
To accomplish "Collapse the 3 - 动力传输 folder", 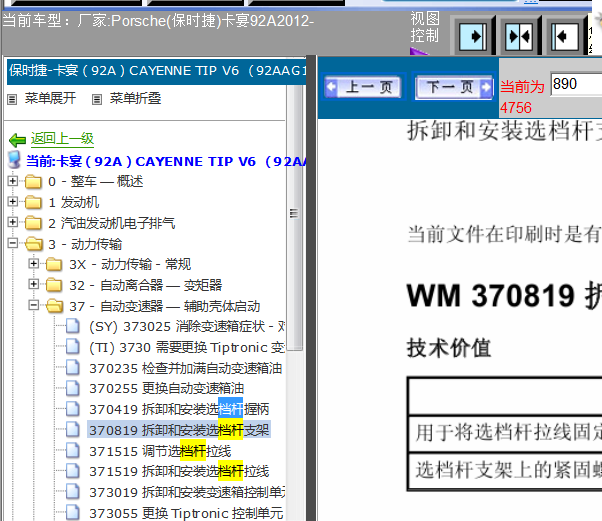I will point(13,243).
